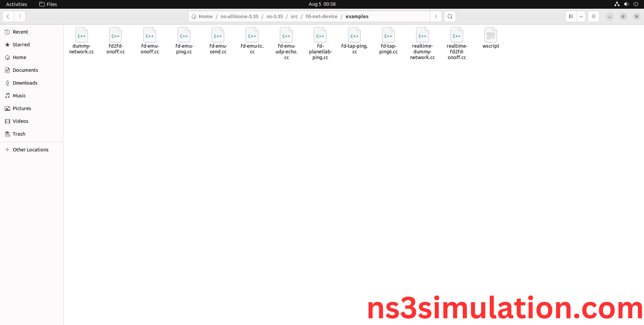
Task: Navigate to ns-allinone-3.35 in the path bar
Action: [239, 16]
